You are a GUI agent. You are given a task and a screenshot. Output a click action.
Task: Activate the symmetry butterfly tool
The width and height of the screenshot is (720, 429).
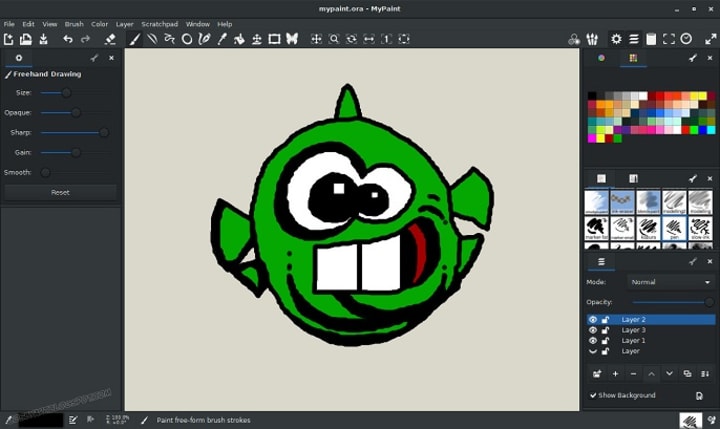coord(292,39)
